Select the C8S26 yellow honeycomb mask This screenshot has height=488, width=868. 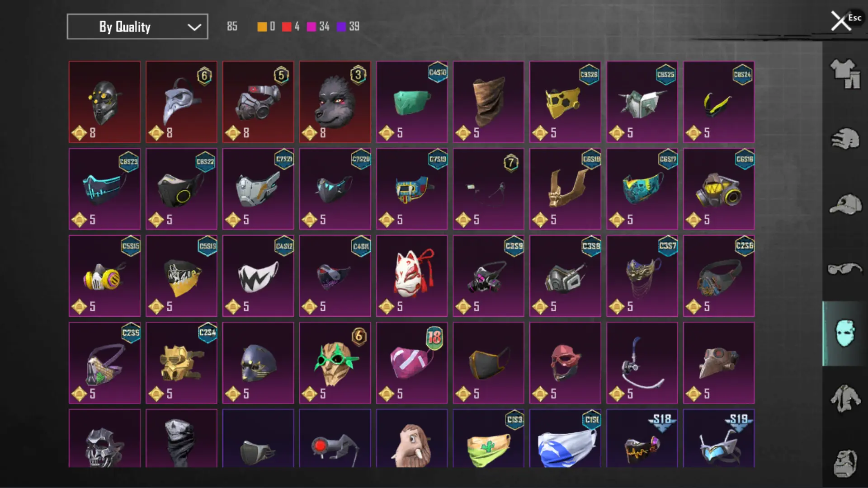[x=565, y=102]
